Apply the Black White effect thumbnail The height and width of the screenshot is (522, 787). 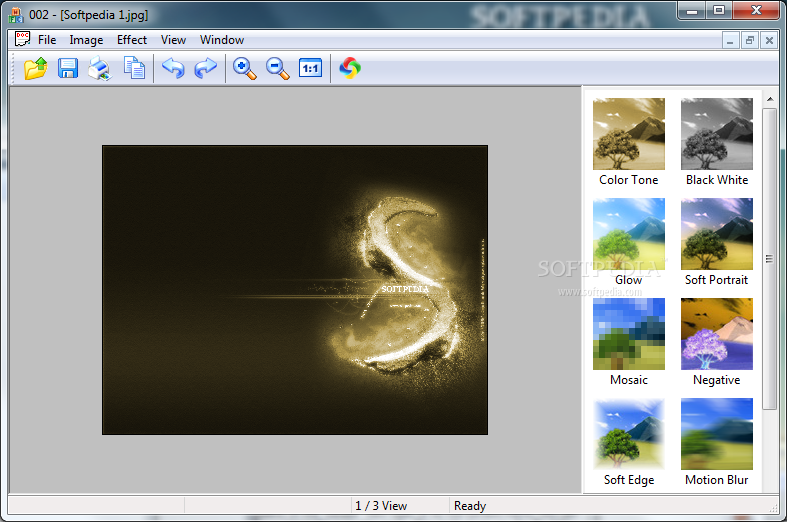point(717,134)
